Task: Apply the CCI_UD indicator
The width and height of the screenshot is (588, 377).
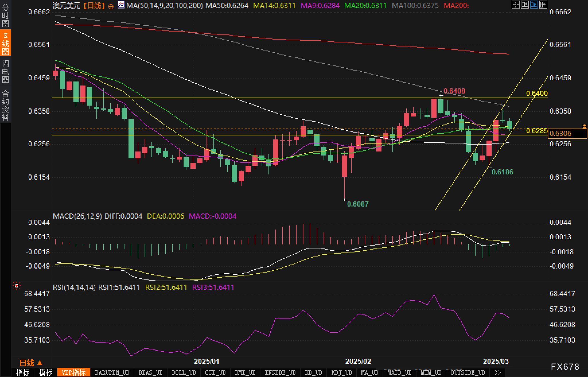Action: point(215,372)
